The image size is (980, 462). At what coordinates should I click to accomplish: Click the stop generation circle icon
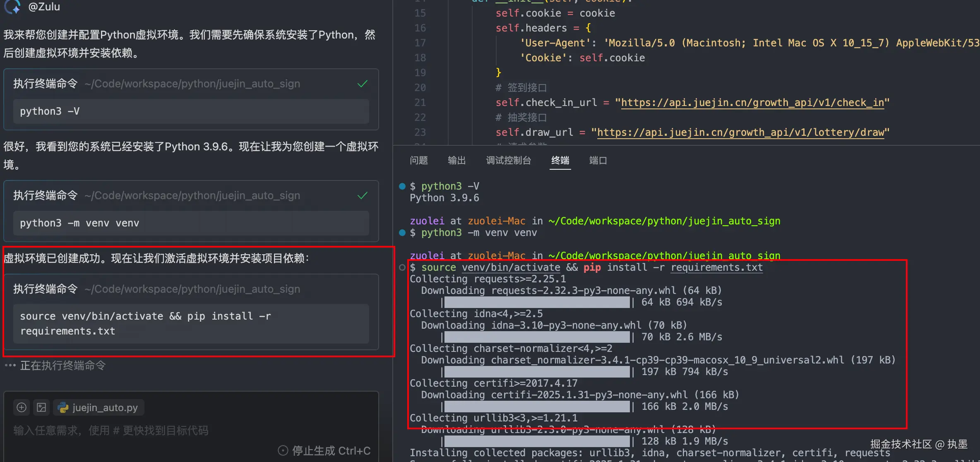tap(283, 450)
